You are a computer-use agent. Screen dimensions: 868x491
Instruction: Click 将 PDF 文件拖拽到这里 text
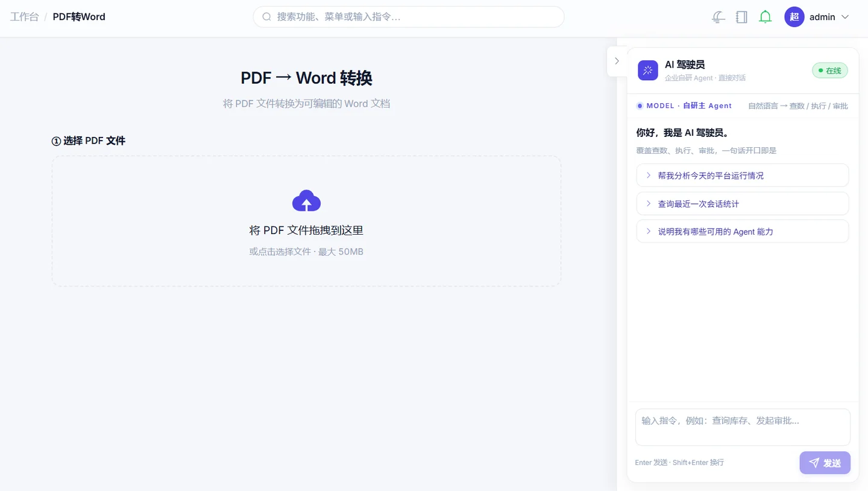tap(306, 230)
